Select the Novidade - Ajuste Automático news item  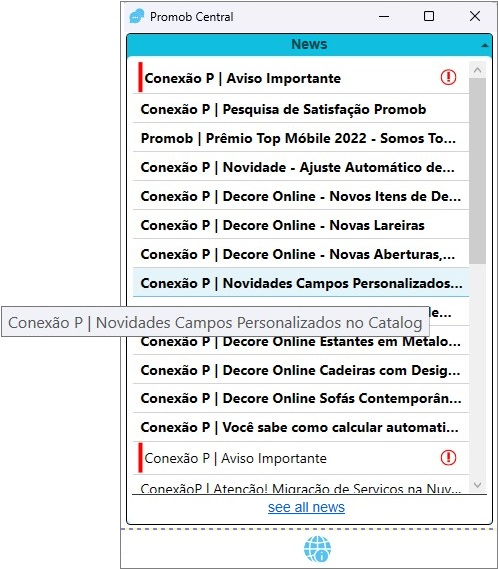(x=301, y=167)
